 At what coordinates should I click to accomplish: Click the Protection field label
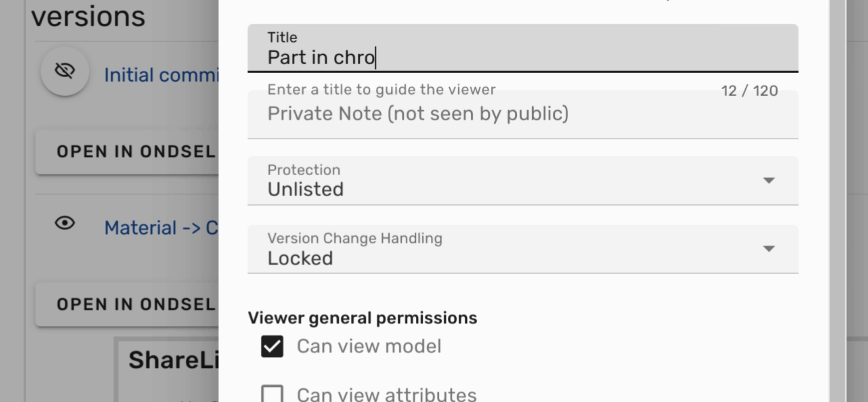(304, 170)
